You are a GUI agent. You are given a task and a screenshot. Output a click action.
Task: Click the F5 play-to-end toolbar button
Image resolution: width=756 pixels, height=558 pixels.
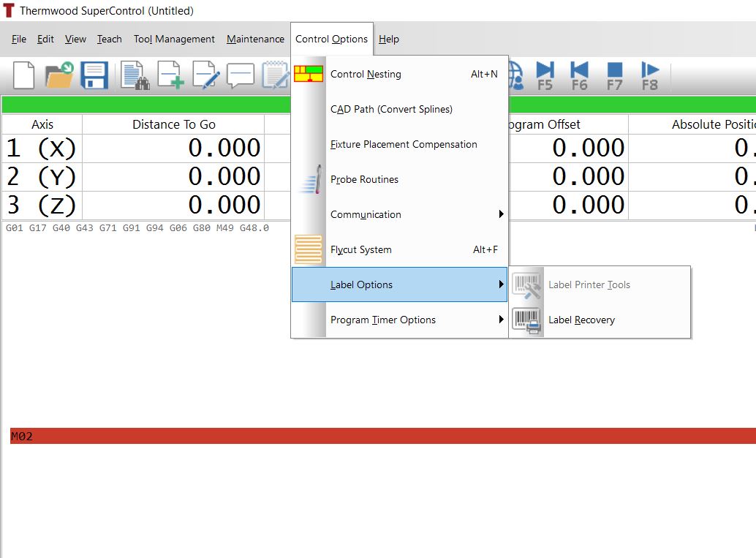pyautogui.click(x=545, y=76)
